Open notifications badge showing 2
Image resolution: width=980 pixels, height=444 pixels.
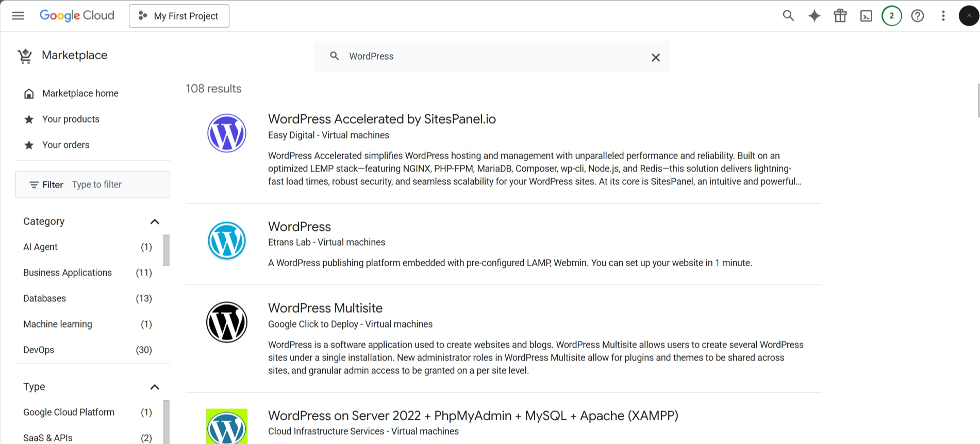click(892, 16)
